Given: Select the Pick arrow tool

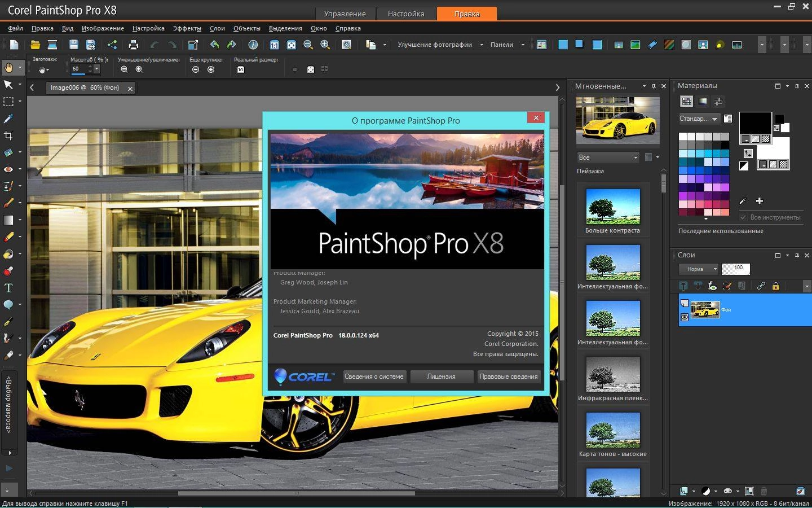Looking at the screenshot, I should [8, 85].
